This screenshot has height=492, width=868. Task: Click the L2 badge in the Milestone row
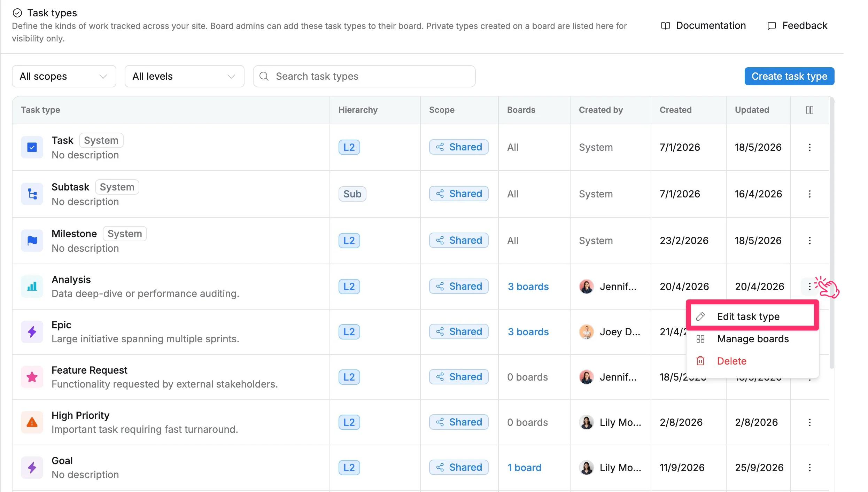pyautogui.click(x=349, y=241)
